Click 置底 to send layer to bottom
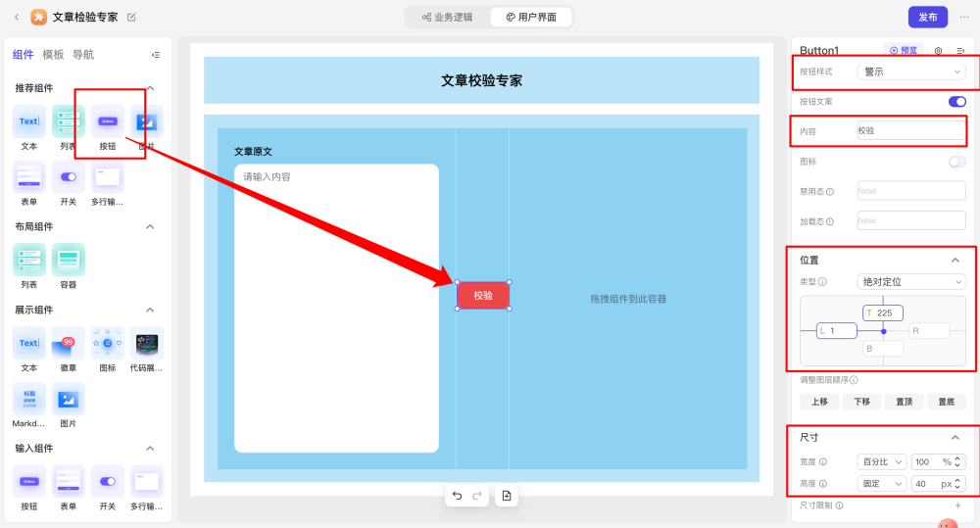Viewport: 980px width, 528px height. (x=947, y=402)
